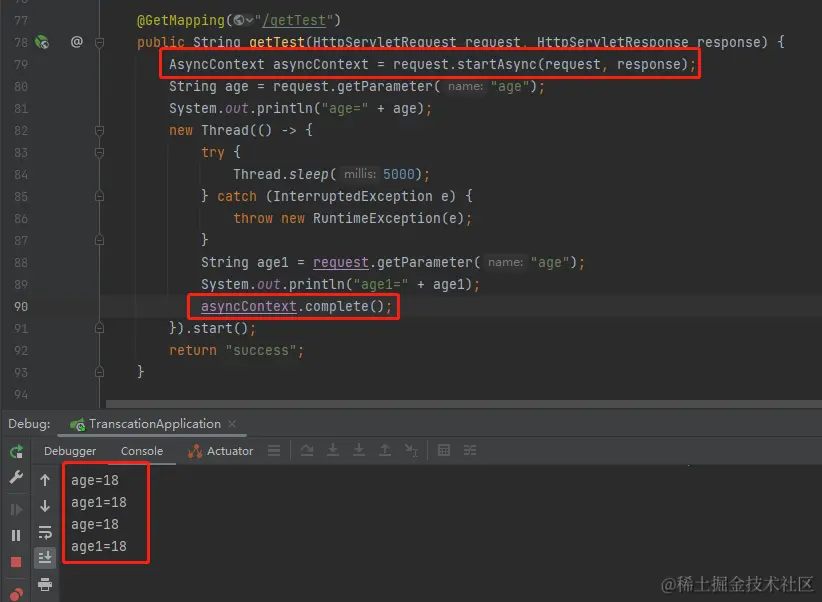Click InterruptedException in the catch clause
Viewport: 822px width, 602px height.
pos(353,196)
